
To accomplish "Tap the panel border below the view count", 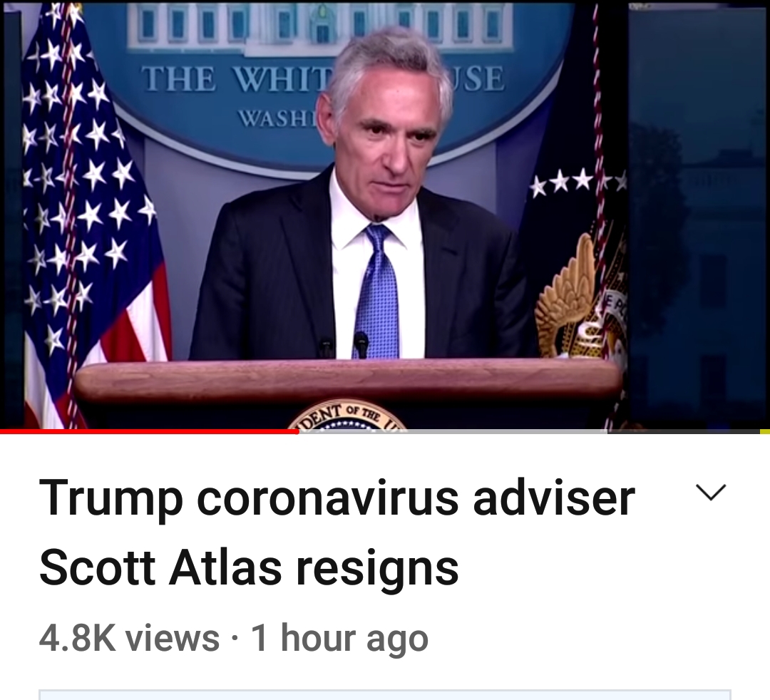I will point(385,694).
